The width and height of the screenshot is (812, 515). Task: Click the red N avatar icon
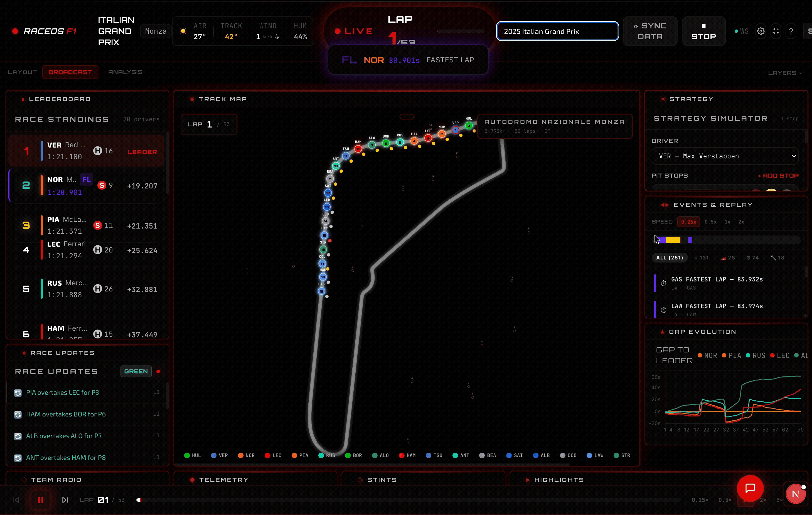pyautogui.click(x=796, y=494)
